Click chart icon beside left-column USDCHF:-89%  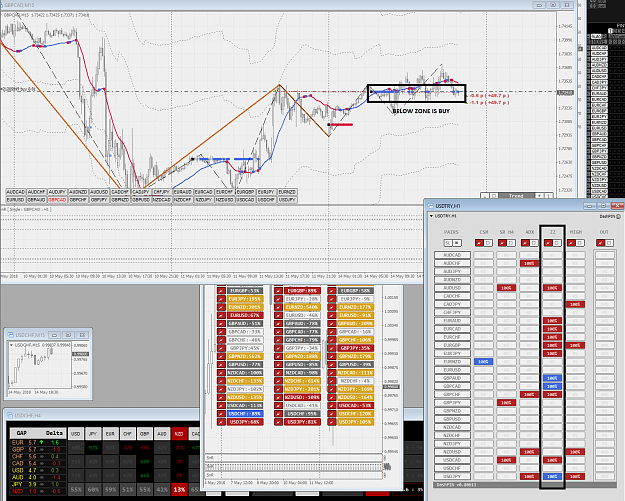221,414
